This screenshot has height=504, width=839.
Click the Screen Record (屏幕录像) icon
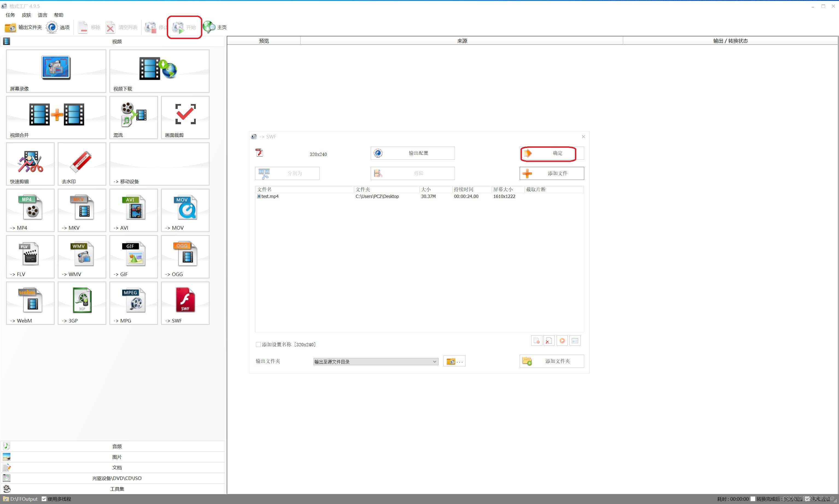pyautogui.click(x=56, y=68)
